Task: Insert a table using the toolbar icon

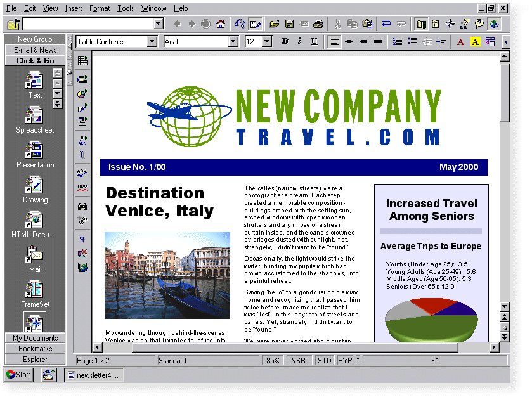Action: click(x=82, y=61)
